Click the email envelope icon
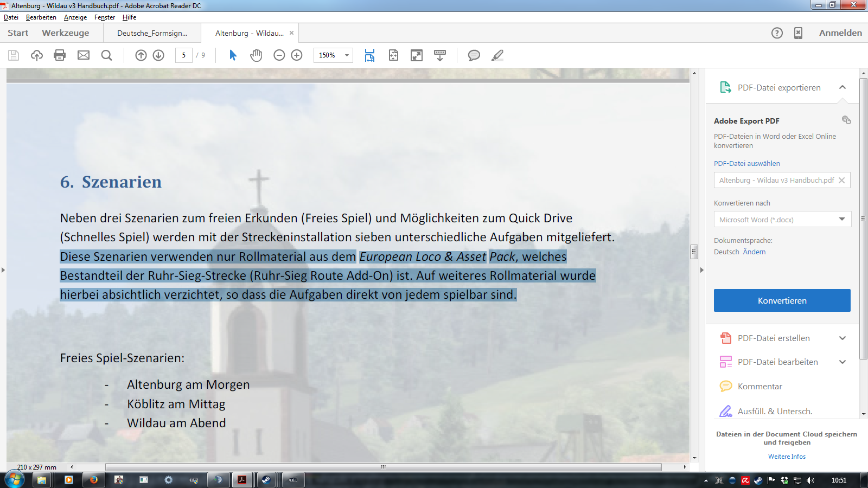The image size is (868, 488). pos(84,55)
